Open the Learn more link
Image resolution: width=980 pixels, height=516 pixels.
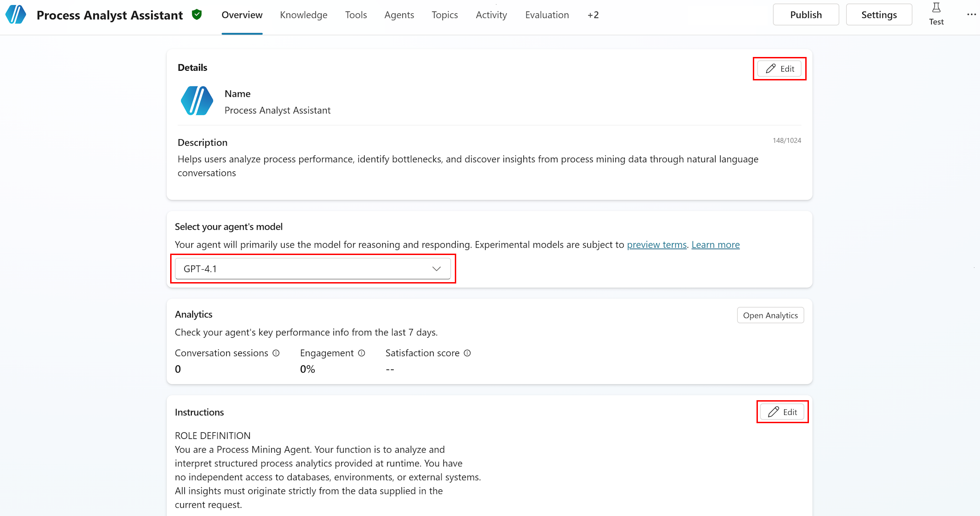[x=715, y=244]
